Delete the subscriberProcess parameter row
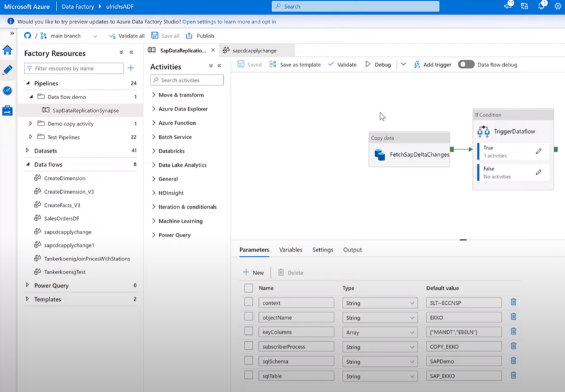 (514, 346)
